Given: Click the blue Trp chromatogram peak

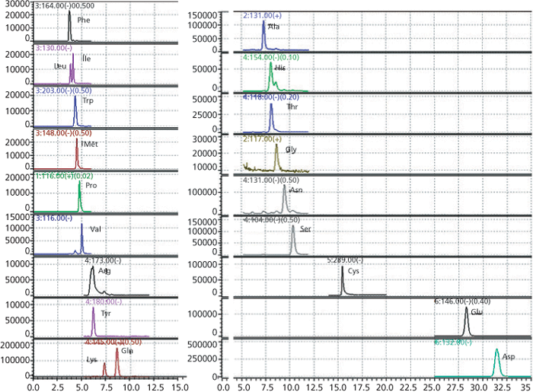Looking at the screenshot, I should (x=75, y=110).
